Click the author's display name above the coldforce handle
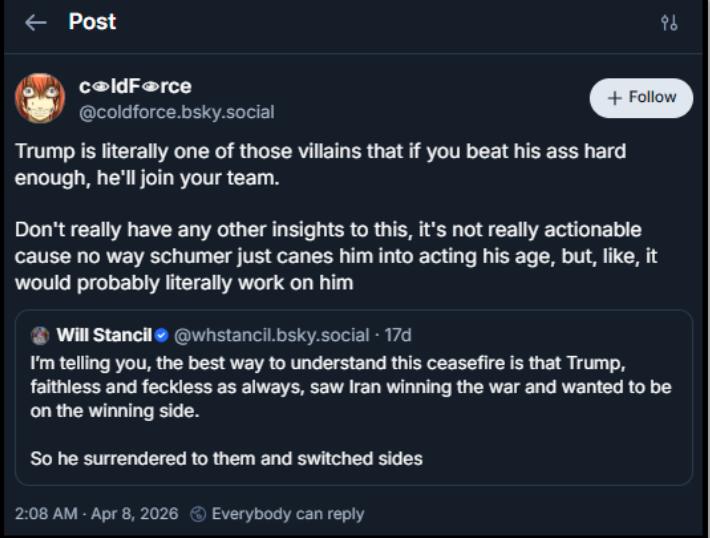Screen dimensions: 710x538 [135, 88]
